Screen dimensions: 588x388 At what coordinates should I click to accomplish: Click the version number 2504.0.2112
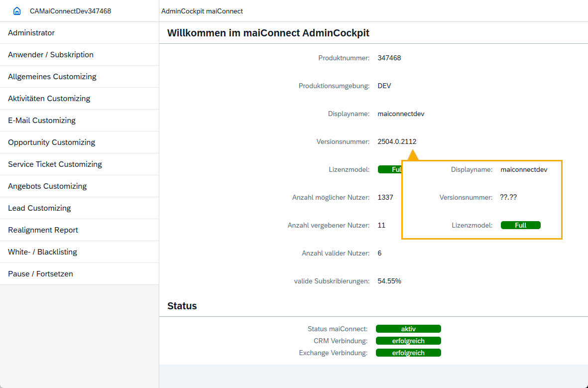pyautogui.click(x=397, y=141)
